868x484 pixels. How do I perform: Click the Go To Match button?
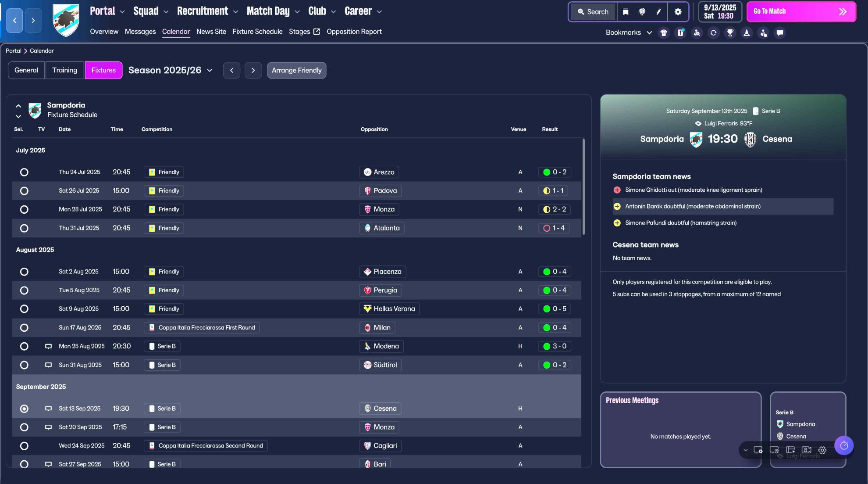click(x=800, y=11)
